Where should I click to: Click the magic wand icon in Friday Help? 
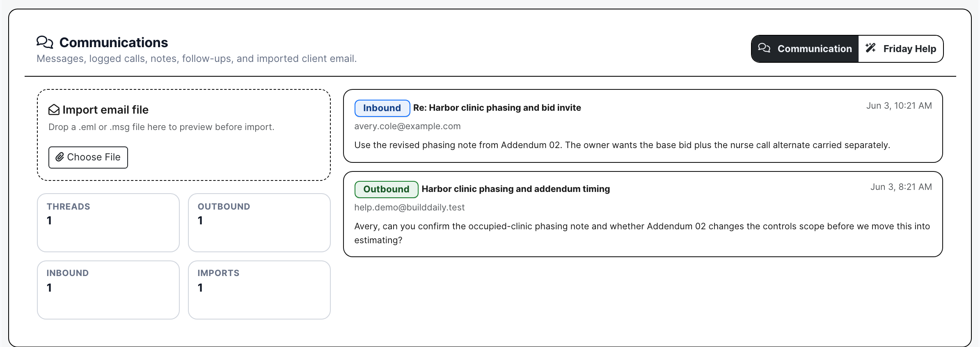coord(870,48)
